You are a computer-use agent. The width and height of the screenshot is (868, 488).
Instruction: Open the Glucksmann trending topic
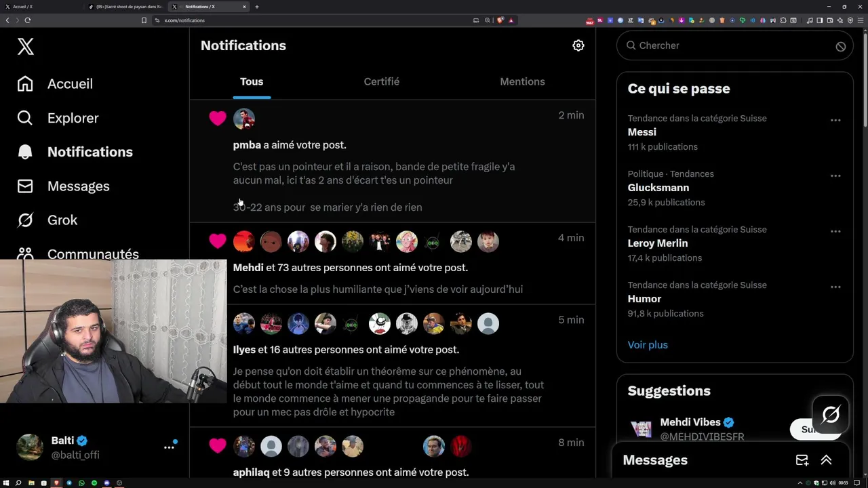[x=658, y=188]
